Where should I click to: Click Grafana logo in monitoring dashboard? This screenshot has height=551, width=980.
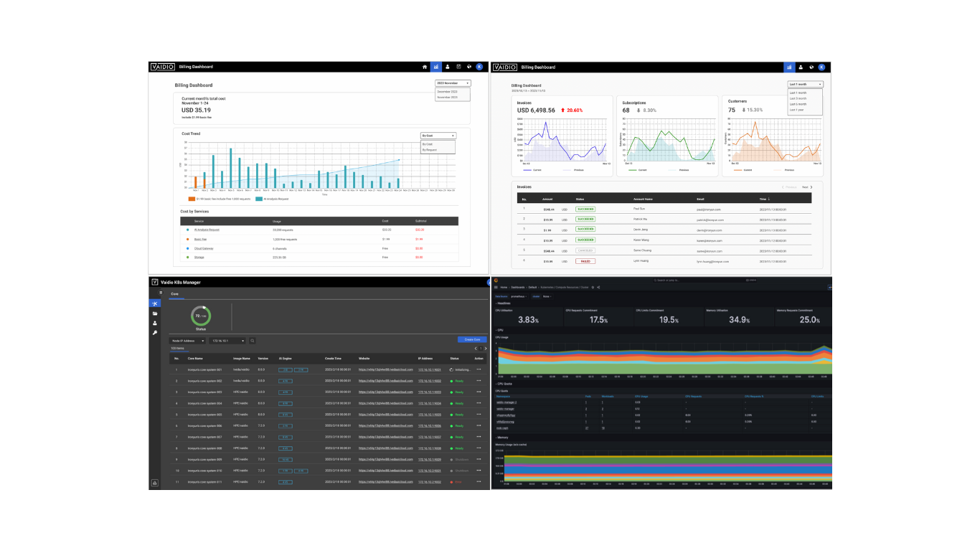[496, 281]
